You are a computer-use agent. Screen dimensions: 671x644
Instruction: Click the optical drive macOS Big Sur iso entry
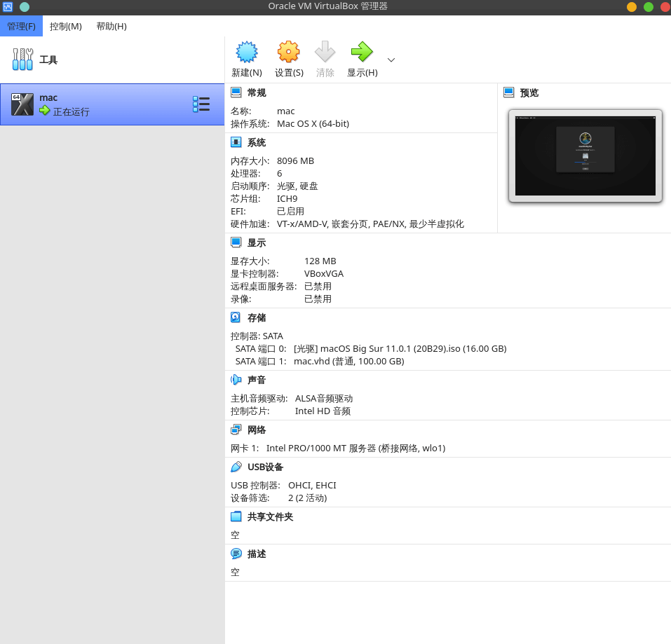pyautogui.click(x=400, y=348)
